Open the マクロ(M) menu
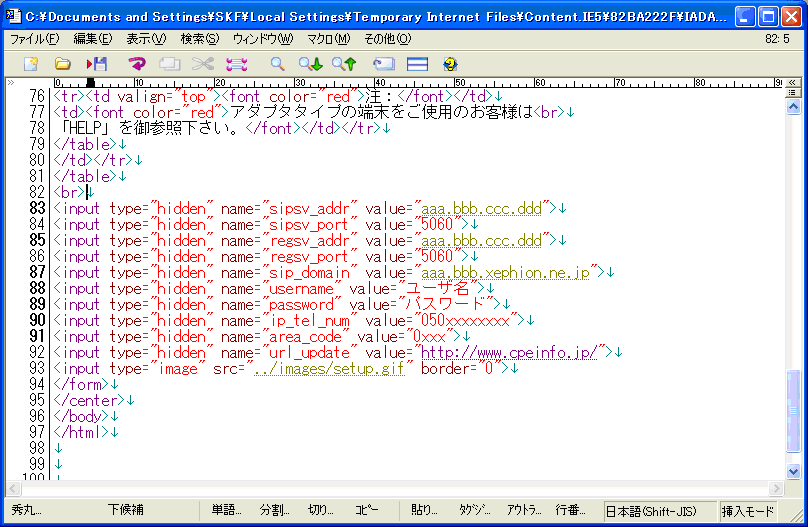Viewport: 808px width, 527px height. coord(328,39)
